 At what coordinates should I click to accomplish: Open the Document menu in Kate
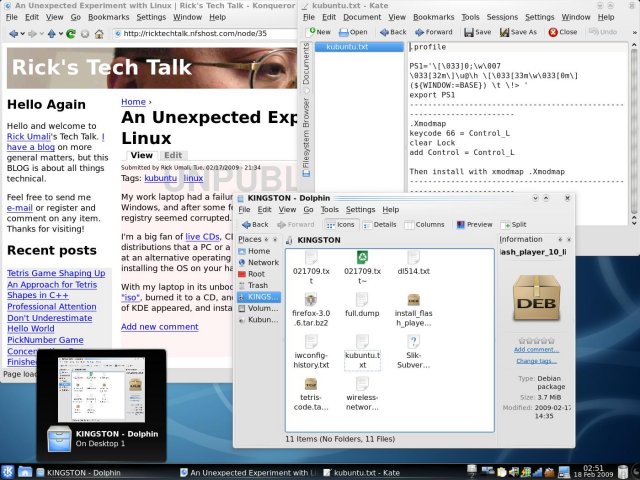[x=362, y=17]
